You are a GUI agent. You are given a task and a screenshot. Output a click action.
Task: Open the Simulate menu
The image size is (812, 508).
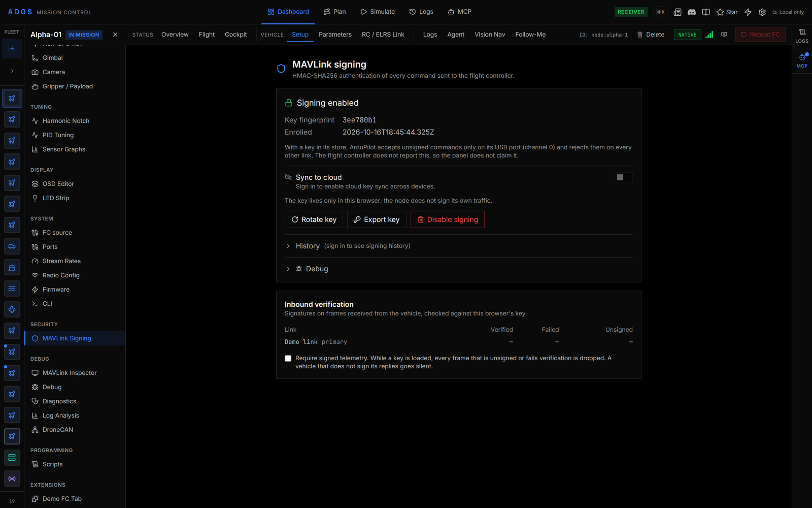pos(378,12)
